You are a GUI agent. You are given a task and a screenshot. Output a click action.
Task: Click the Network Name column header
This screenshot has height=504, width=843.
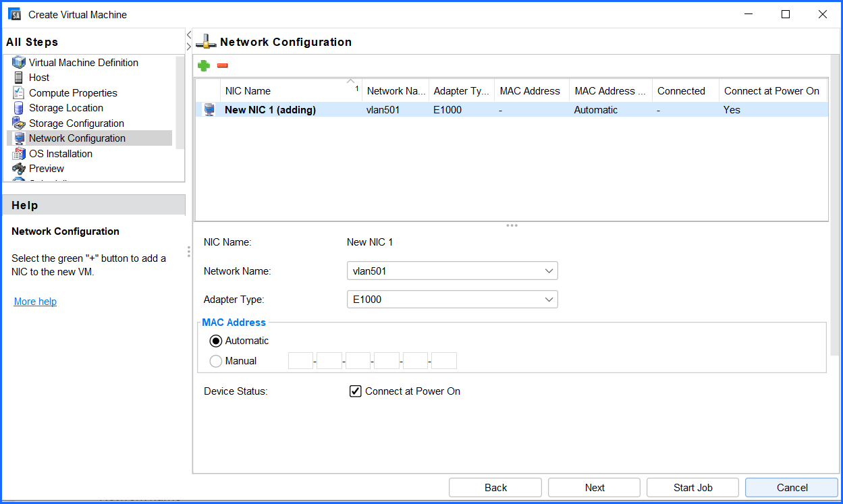tap(395, 91)
